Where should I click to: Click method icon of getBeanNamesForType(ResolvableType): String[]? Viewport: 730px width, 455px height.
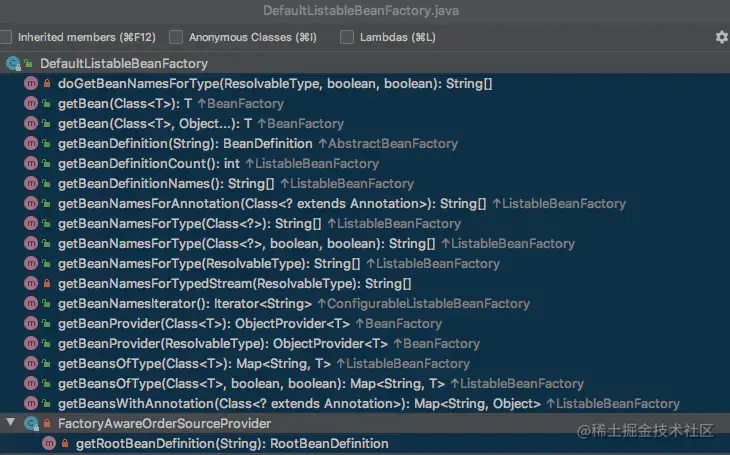click(31, 264)
